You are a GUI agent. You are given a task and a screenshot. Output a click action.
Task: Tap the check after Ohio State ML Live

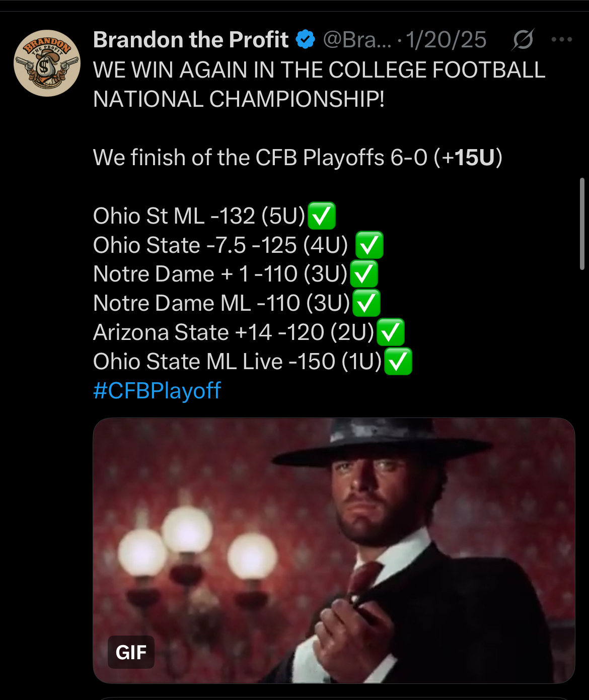398,362
